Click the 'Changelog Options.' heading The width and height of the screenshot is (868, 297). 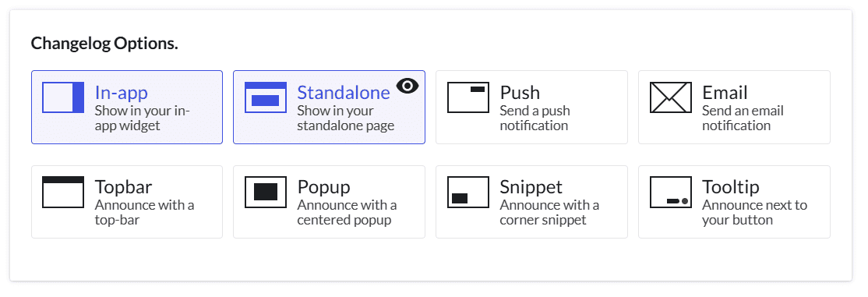[x=104, y=43]
